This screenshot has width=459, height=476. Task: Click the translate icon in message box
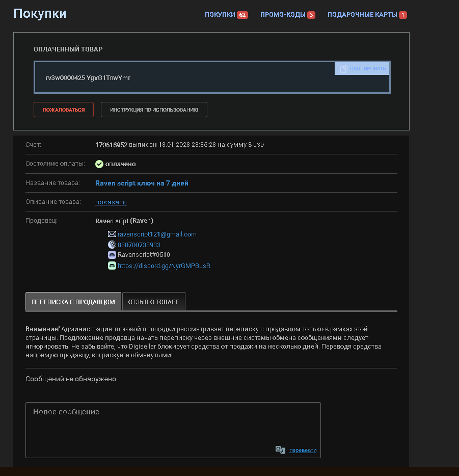pos(280,449)
